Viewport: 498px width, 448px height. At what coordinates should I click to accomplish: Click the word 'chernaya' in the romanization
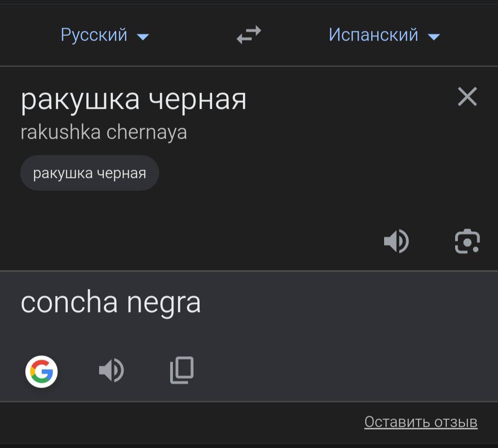coord(147,132)
